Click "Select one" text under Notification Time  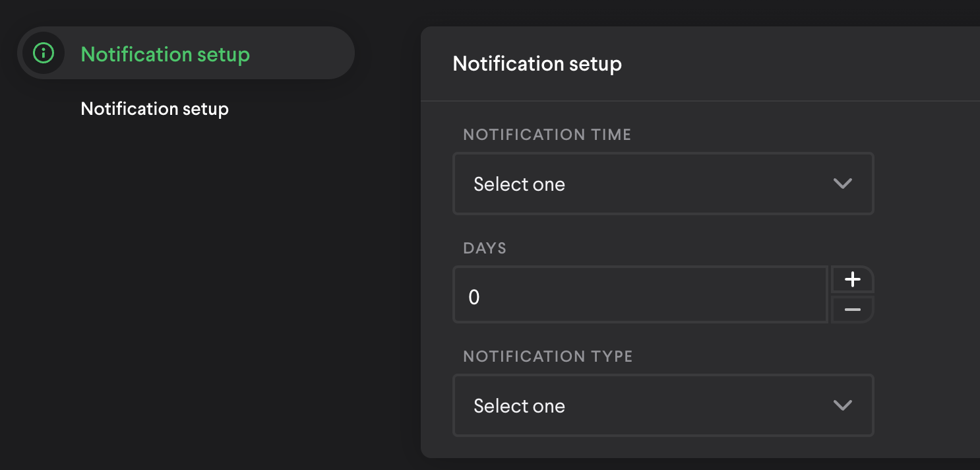point(519,184)
